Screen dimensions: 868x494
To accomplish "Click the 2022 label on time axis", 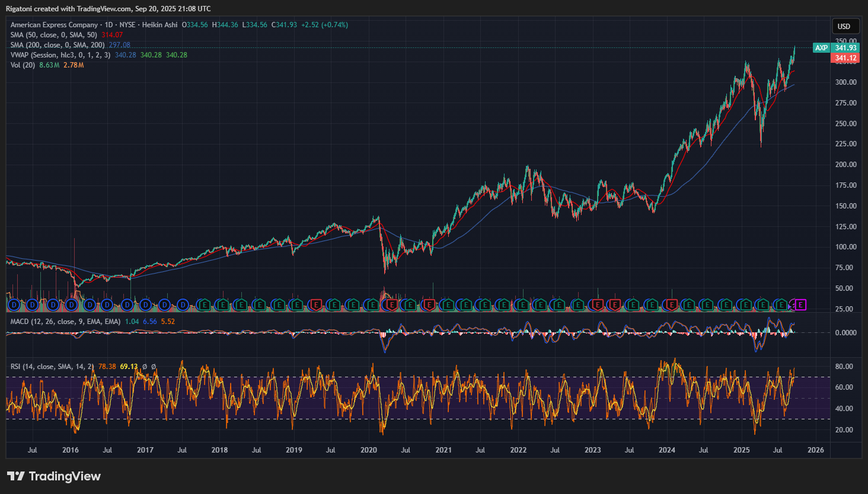I will pos(518,450).
